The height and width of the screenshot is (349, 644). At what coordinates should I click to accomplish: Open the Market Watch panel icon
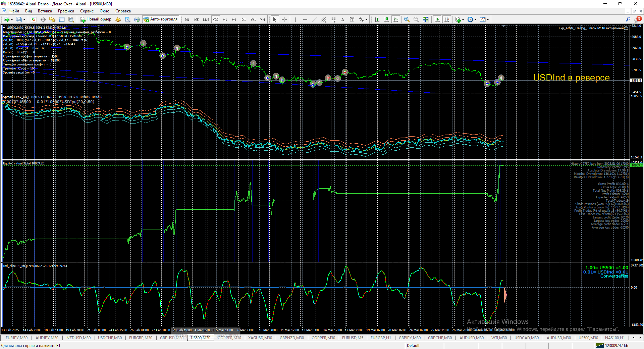34,19
